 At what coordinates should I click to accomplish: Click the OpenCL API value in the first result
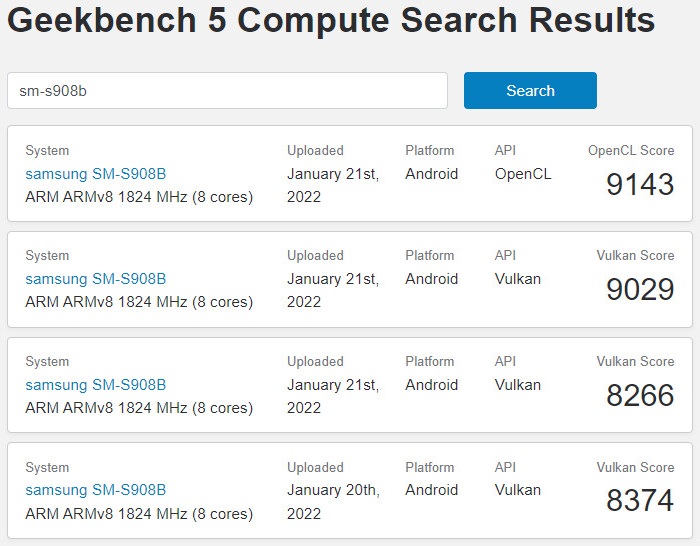[523, 174]
